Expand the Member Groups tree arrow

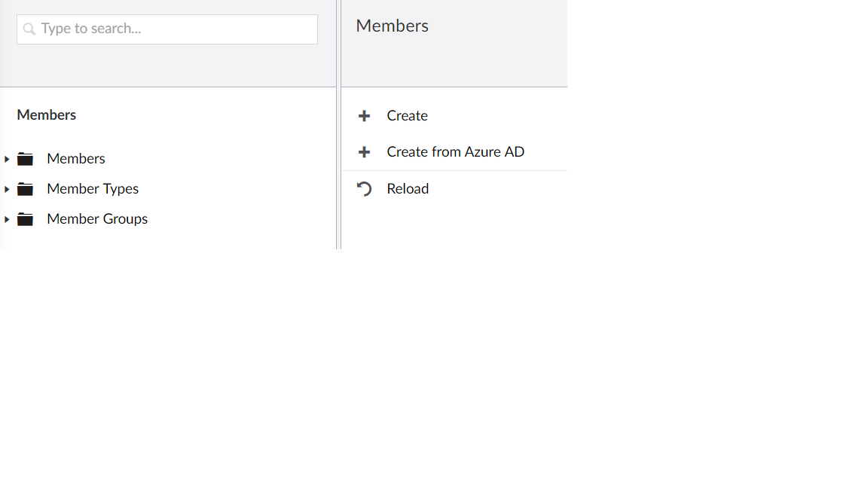[x=7, y=219]
